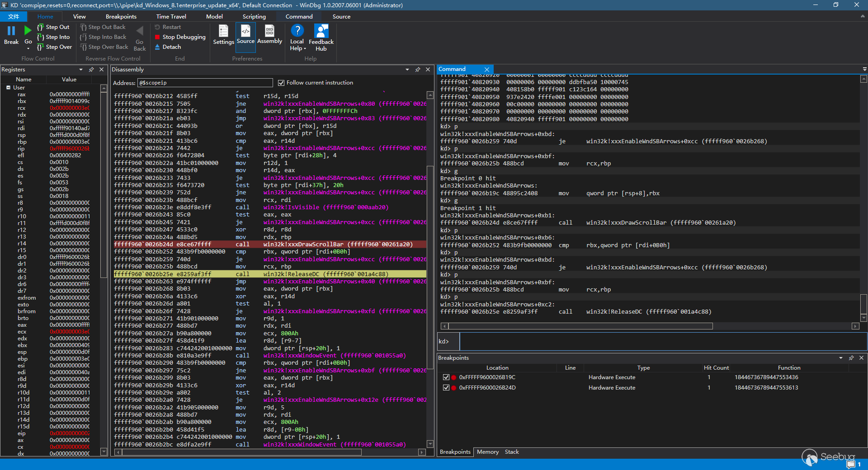This screenshot has height=470, width=868.
Task: Open Disassembly panel options dropdown
Action: [x=407, y=70]
